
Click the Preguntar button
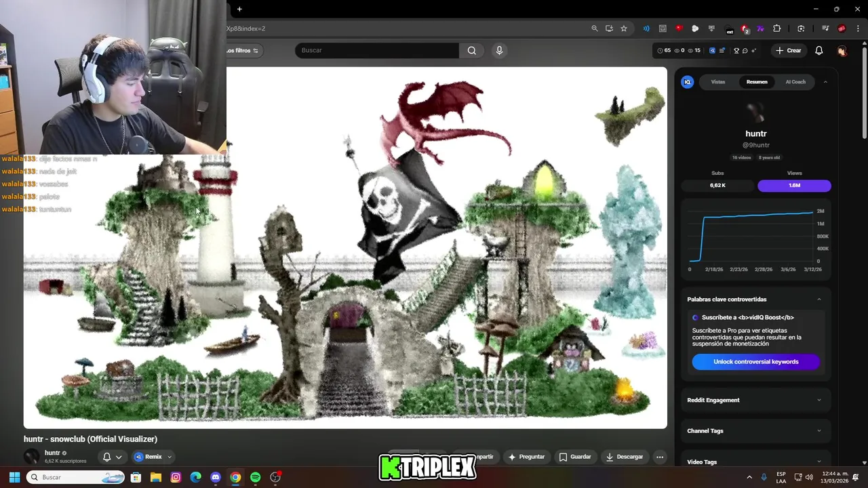coord(526,457)
